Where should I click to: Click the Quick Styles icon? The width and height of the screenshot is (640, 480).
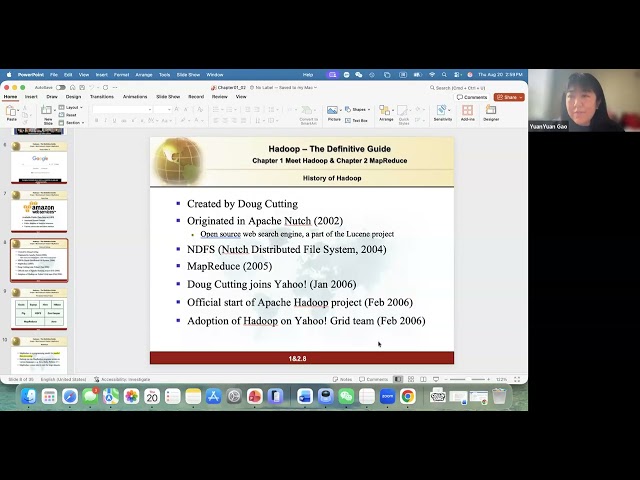pyautogui.click(x=403, y=110)
